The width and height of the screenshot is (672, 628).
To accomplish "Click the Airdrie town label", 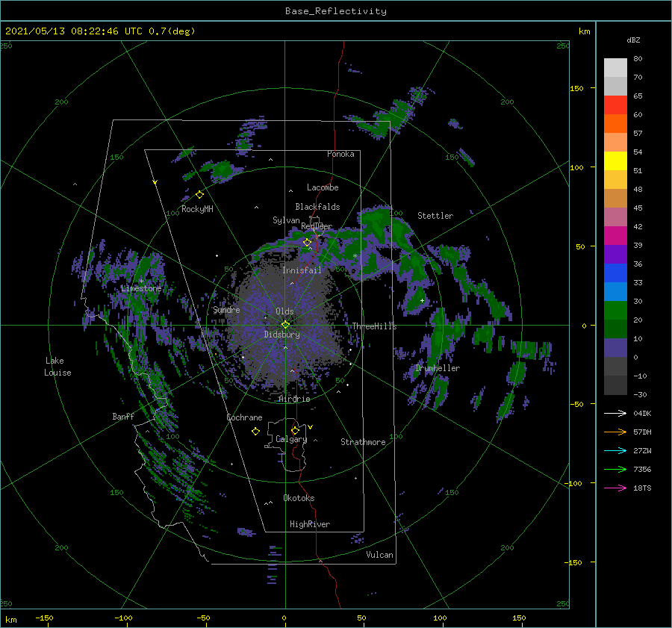I will [x=294, y=399].
